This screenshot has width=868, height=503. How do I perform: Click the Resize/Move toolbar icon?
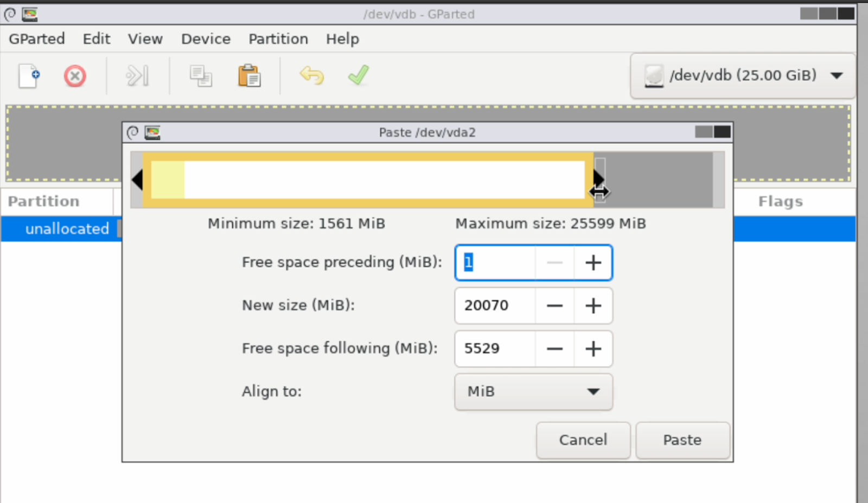[137, 76]
